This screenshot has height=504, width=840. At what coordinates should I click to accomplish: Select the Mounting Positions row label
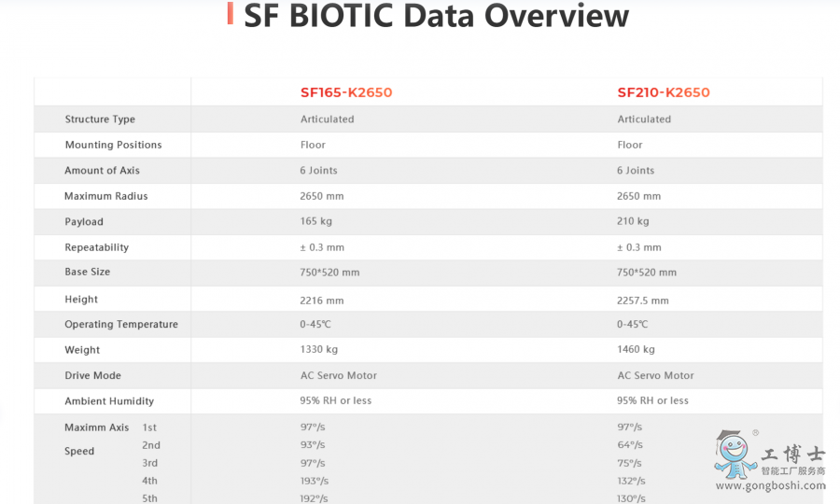tap(113, 145)
